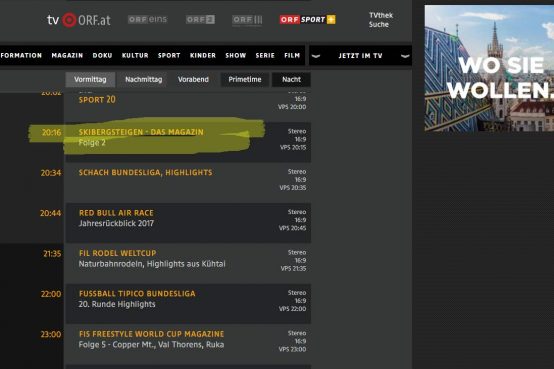
Task: Open the Red Bull Air Race programme entry
Action: pos(188,223)
